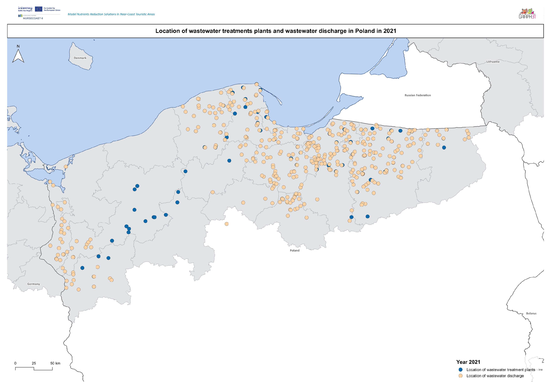This screenshot has height=392, width=551.
Task: Click the Interreg Baltic Sea Region logo
Action: click(x=25, y=9)
